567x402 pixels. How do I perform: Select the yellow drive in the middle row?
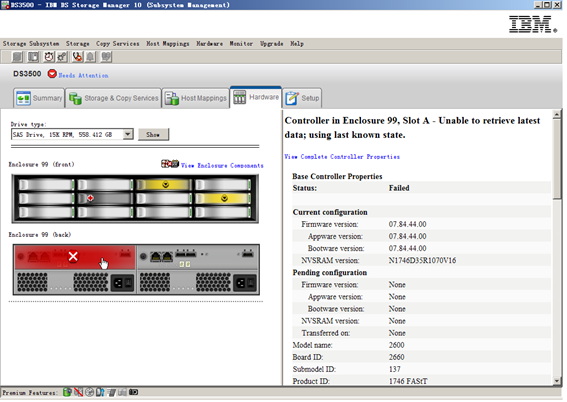pos(223,198)
